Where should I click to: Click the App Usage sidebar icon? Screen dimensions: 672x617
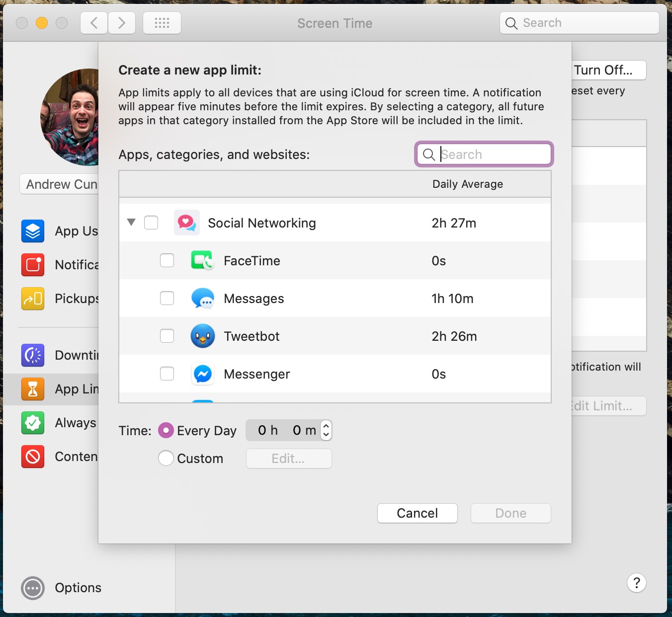(33, 231)
